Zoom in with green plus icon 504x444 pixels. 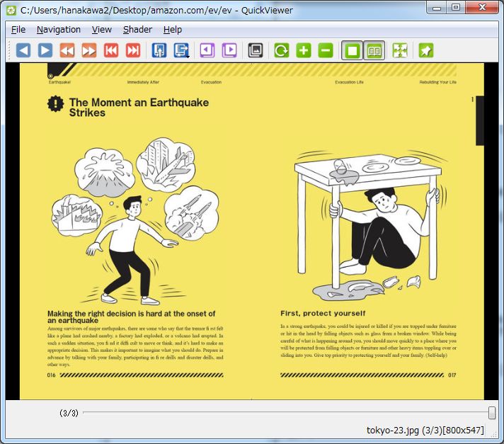pos(304,50)
